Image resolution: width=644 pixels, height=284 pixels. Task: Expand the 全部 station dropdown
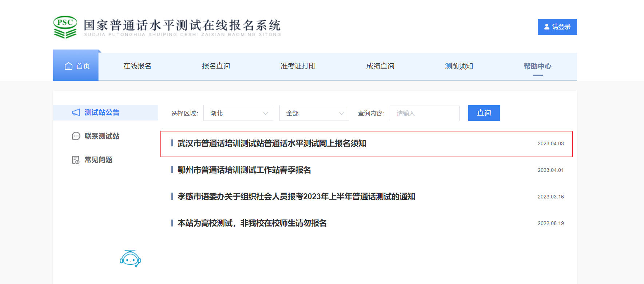[x=314, y=113]
